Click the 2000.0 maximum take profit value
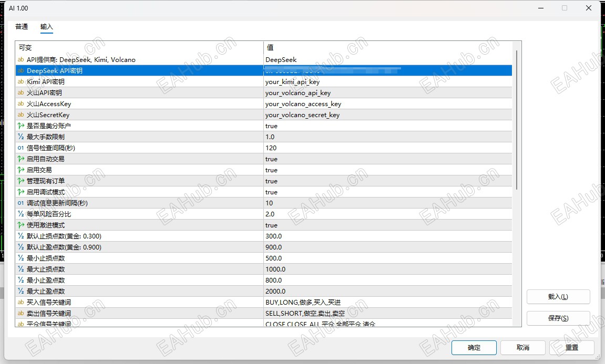Viewport: 605px width, 364px height. pos(275,291)
